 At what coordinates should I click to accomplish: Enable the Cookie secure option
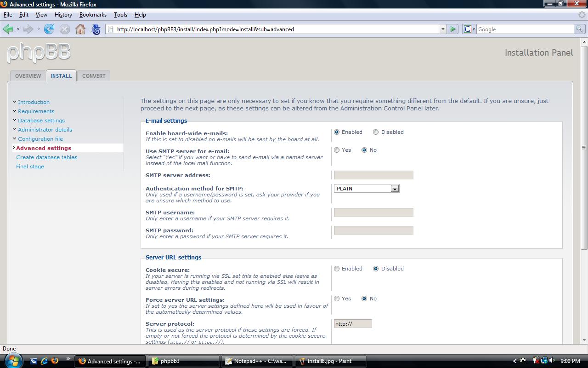click(x=337, y=269)
